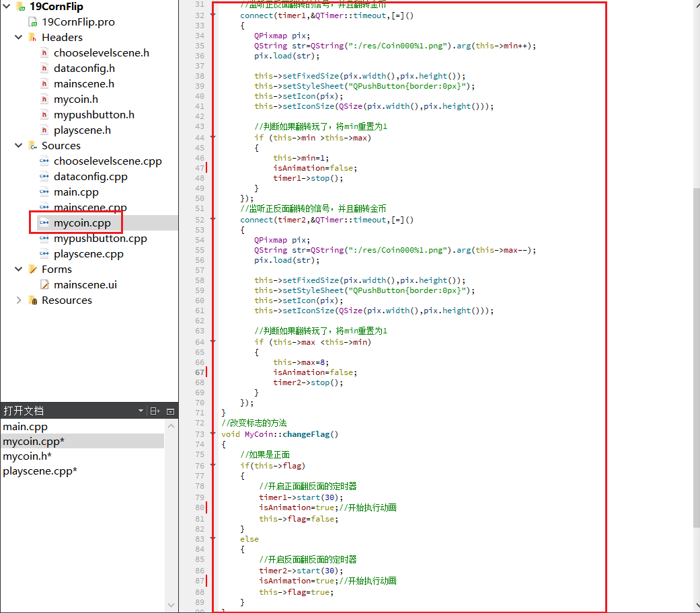This screenshot has height=613, width=700.
Task: Click the MyCoin::changeFlag() definition
Action: 280,434
